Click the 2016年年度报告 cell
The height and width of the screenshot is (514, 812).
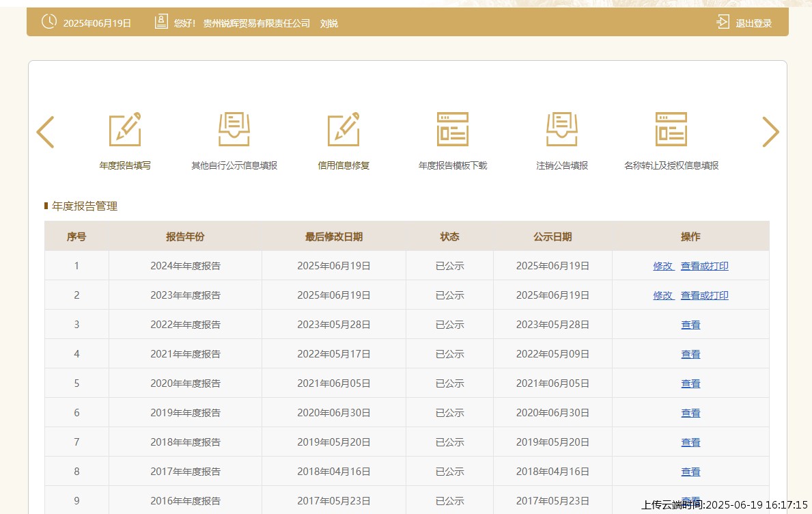point(185,501)
